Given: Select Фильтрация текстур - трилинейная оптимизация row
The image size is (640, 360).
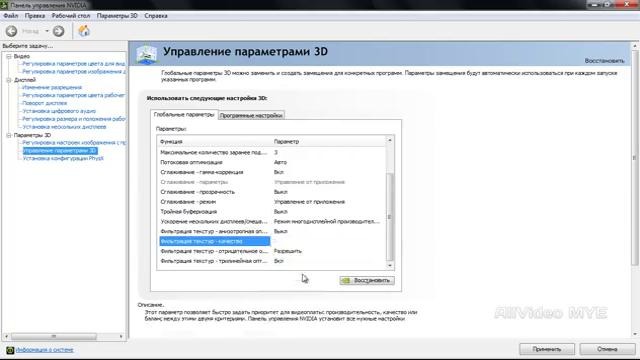Looking at the screenshot, I should click(271, 261).
